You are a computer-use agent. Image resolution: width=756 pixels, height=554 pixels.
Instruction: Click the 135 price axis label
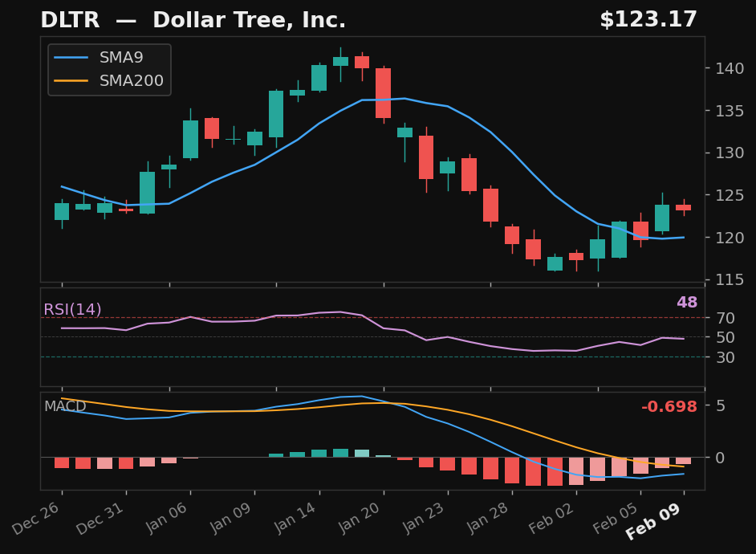tap(730, 111)
